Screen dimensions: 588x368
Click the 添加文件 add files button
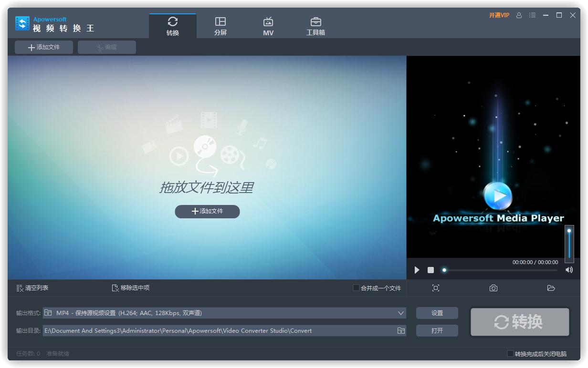[x=43, y=47]
